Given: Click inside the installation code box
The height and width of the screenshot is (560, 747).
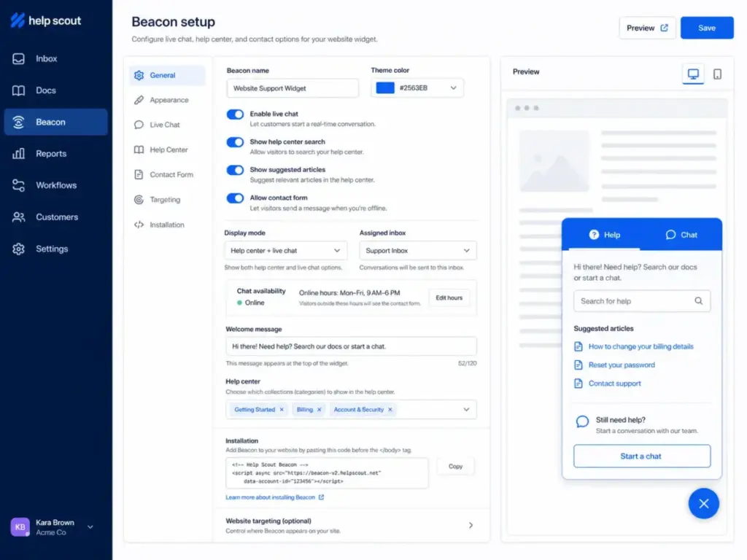Looking at the screenshot, I should pos(327,472).
